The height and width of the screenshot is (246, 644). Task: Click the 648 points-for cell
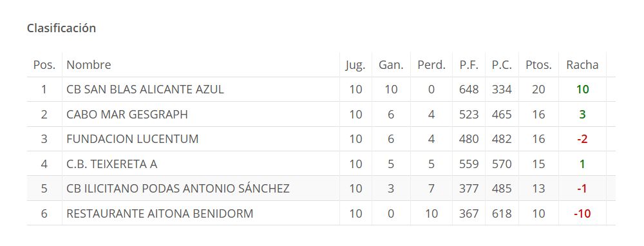(x=469, y=90)
